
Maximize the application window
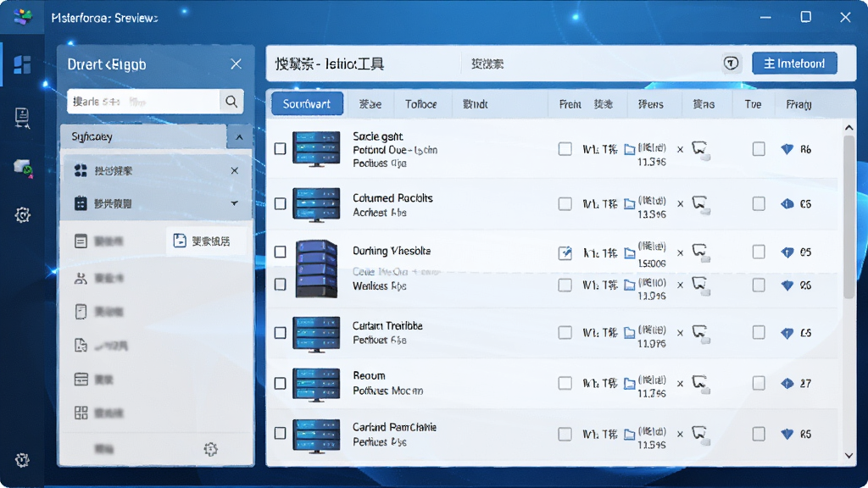click(806, 17)
